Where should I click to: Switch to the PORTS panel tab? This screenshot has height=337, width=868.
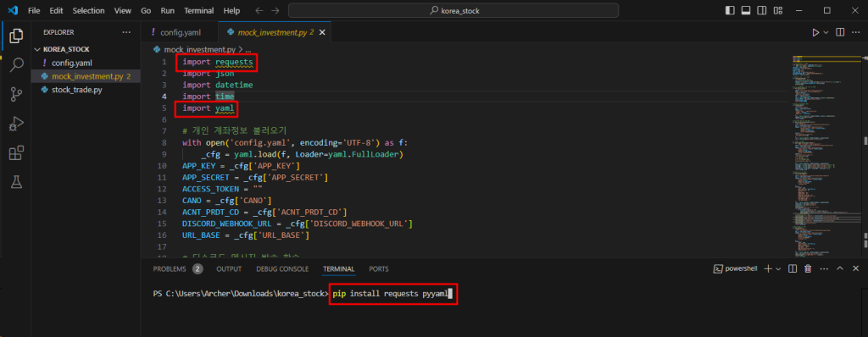pos(379,269)
